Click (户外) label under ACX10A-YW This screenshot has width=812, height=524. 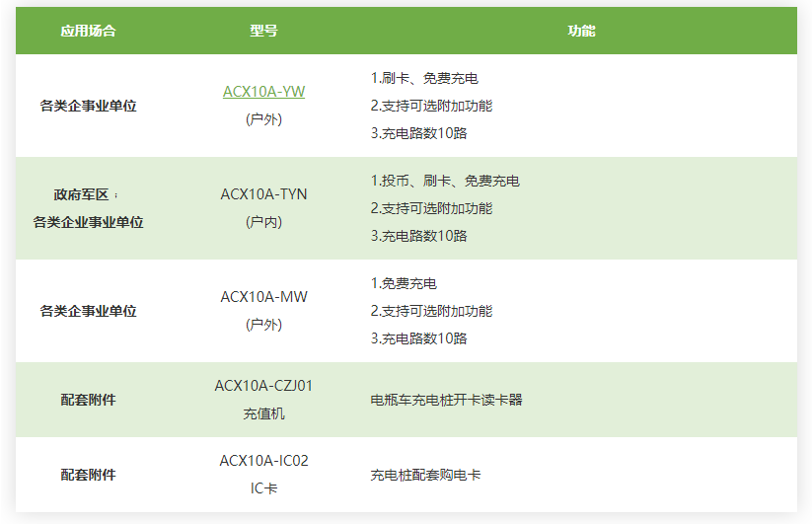263,119
